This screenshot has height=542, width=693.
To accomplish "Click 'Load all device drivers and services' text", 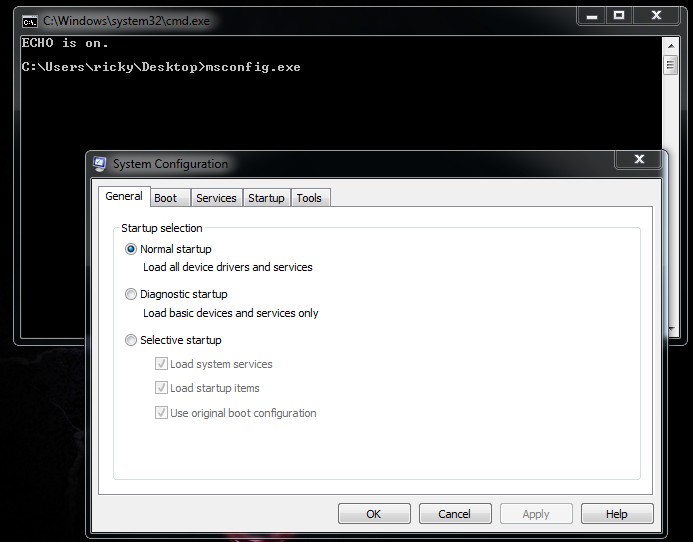I will pyautogui.click(x=228, y=267).
